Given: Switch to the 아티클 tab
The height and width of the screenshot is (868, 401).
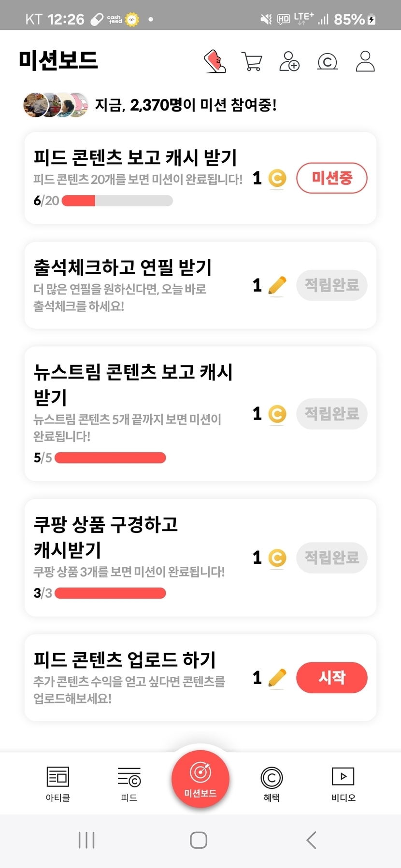Looking at the screenshot, I should point(58,784).
